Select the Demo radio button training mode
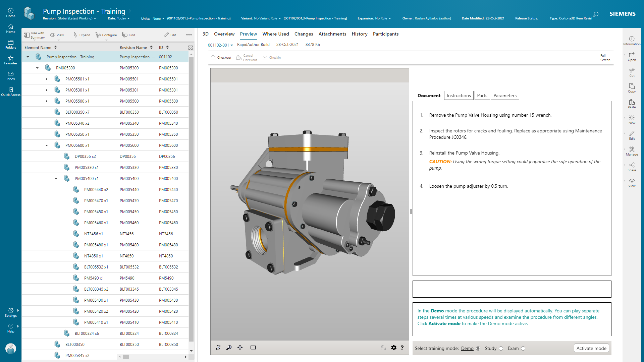This screenshot has width=644, height=362. (477, 348)
